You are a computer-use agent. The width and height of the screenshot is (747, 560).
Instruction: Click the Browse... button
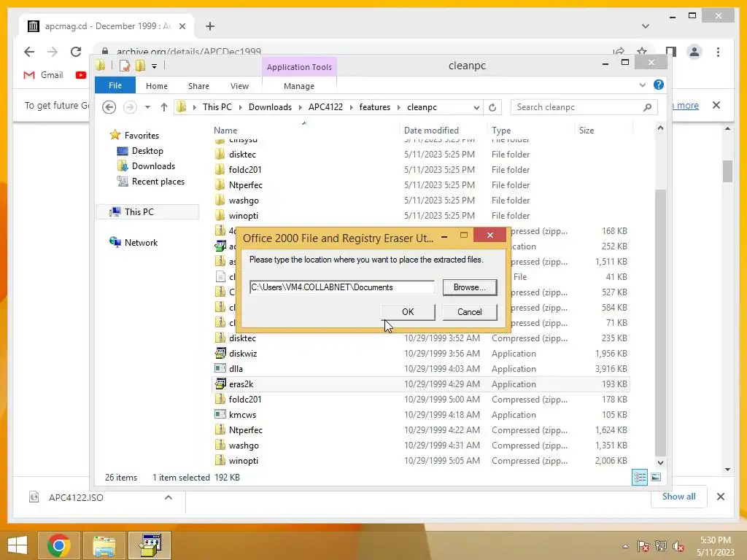[469, 287]
